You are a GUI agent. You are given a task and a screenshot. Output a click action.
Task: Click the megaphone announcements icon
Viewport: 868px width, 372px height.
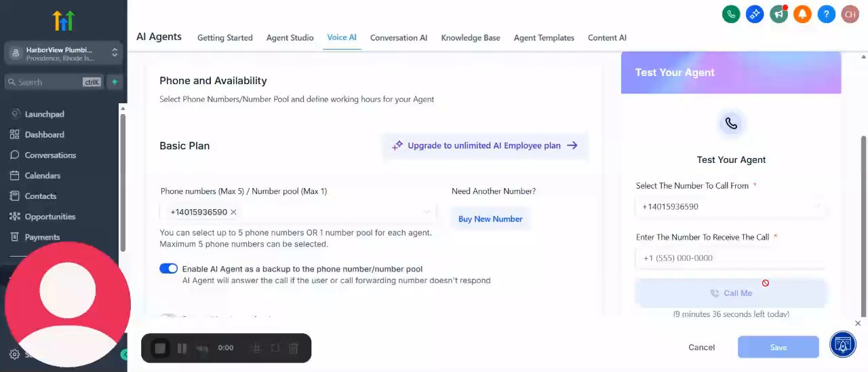point(778,14)
